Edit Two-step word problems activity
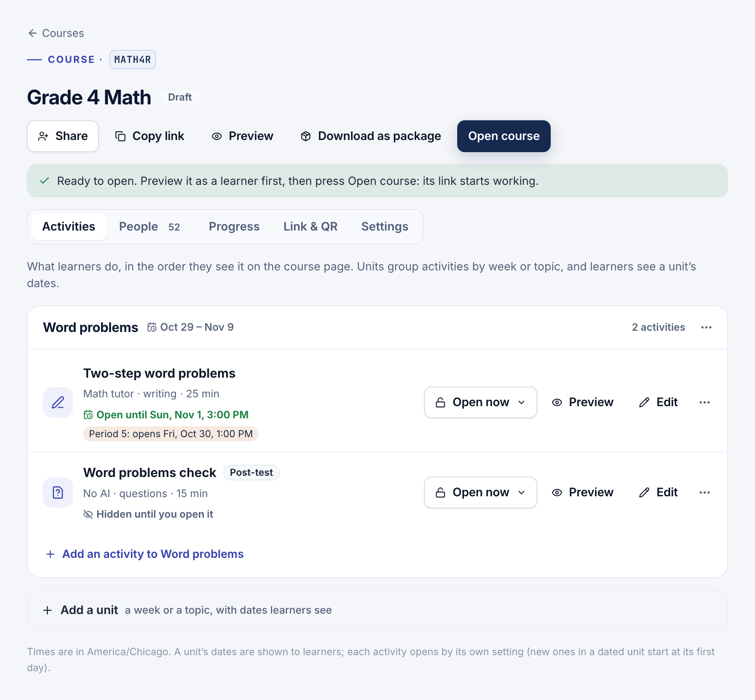 tap(659, 402)
